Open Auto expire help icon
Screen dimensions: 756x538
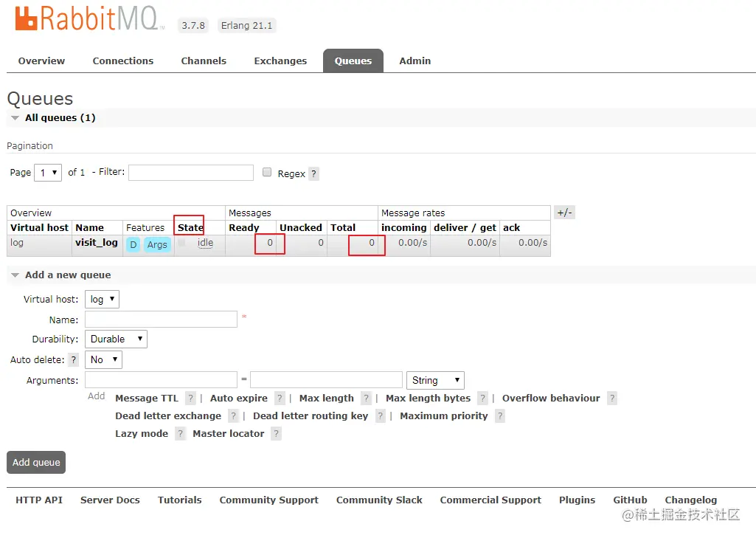point(280,398)
